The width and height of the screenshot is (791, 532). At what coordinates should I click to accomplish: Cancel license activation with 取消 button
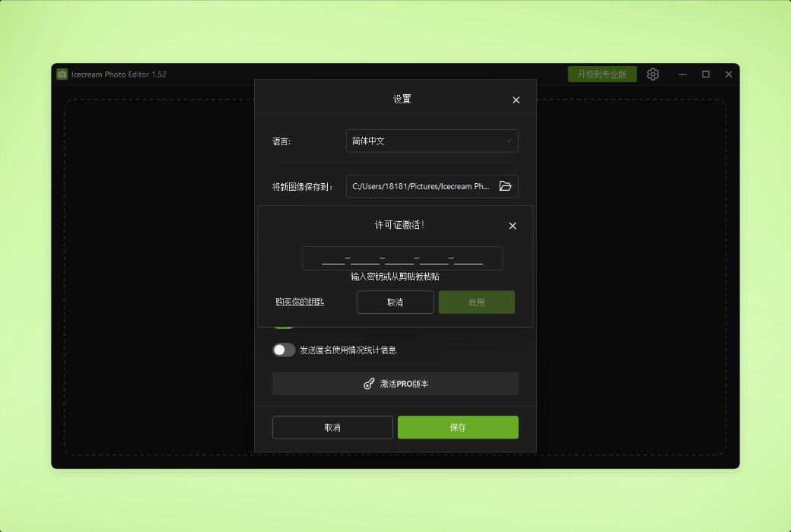[x=395, y=302]
